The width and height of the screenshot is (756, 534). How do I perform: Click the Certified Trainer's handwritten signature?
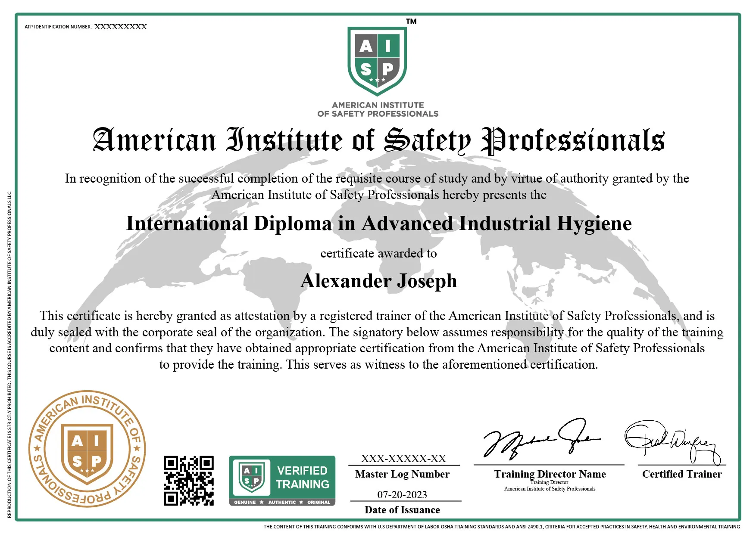pyautogui.click(x=673, y=442)
